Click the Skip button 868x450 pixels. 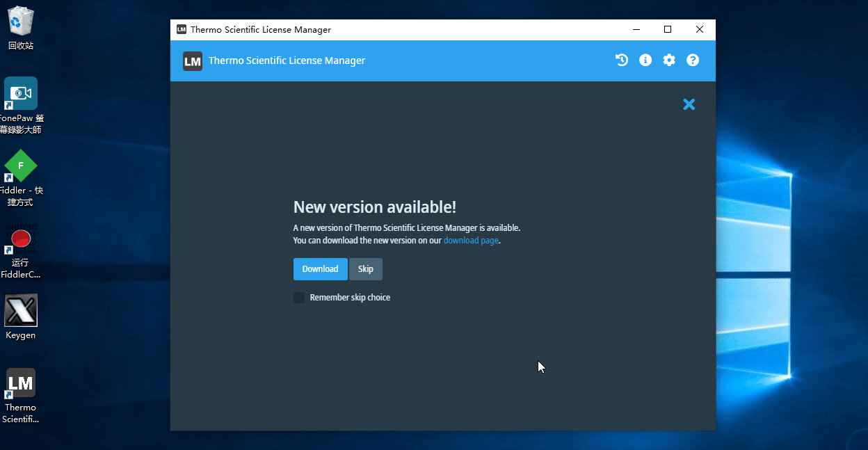[x=366, y=269]
